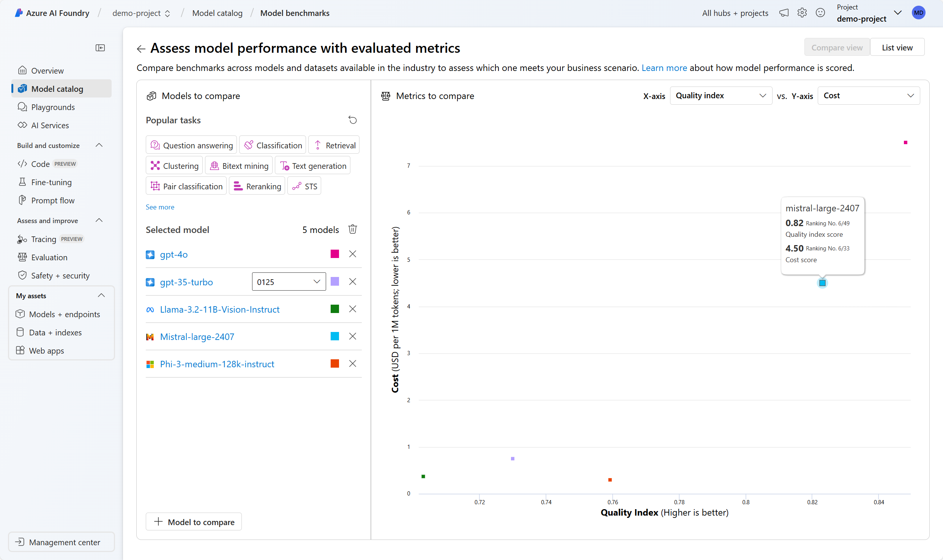Filter by STS task

click(x=304, y=186)
